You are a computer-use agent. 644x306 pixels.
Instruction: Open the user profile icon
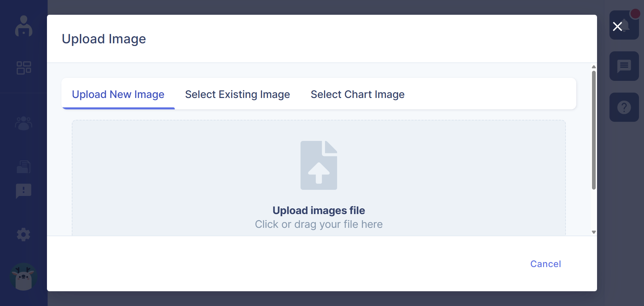click(x=23, y=26)
